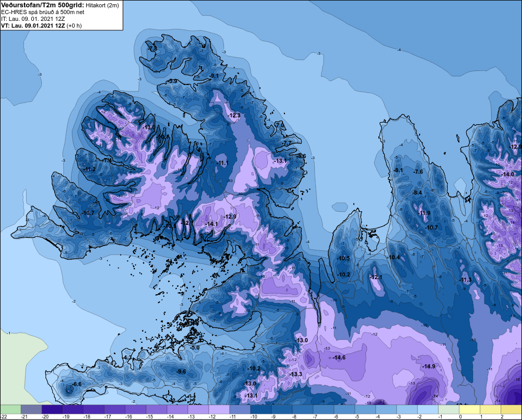Select the -4.3 temperature label

click(127, 357)
